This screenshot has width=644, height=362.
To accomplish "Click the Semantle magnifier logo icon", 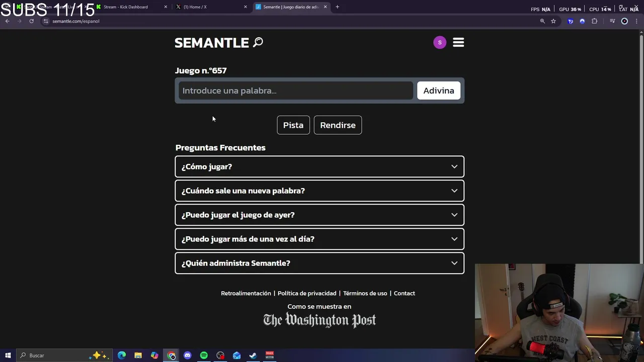I will (258, 42).
